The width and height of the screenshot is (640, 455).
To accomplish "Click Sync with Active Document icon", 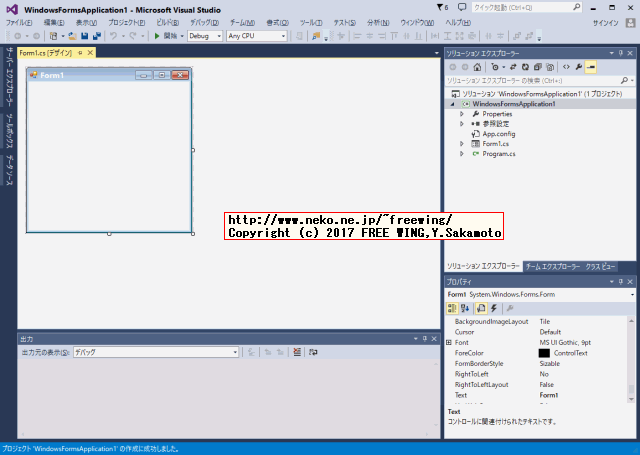I will pyautogui.click(x=513, y=67).
